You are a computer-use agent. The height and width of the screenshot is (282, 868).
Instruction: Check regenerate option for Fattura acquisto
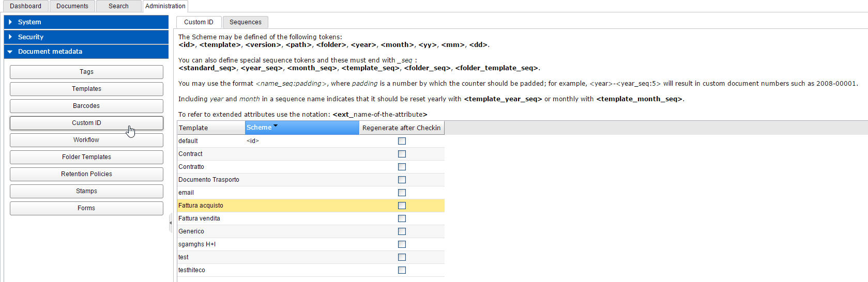tap(402, 206)
